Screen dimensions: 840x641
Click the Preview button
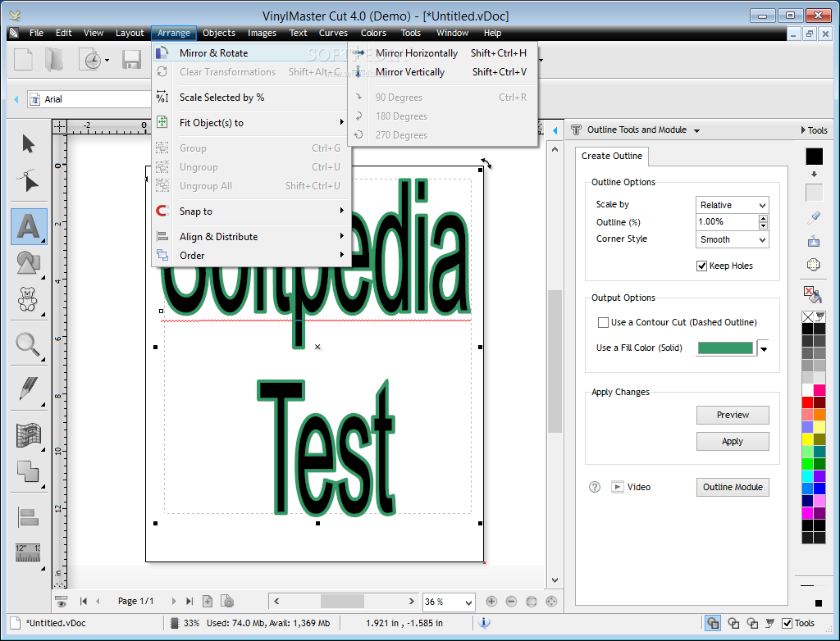tap(733, 415)
